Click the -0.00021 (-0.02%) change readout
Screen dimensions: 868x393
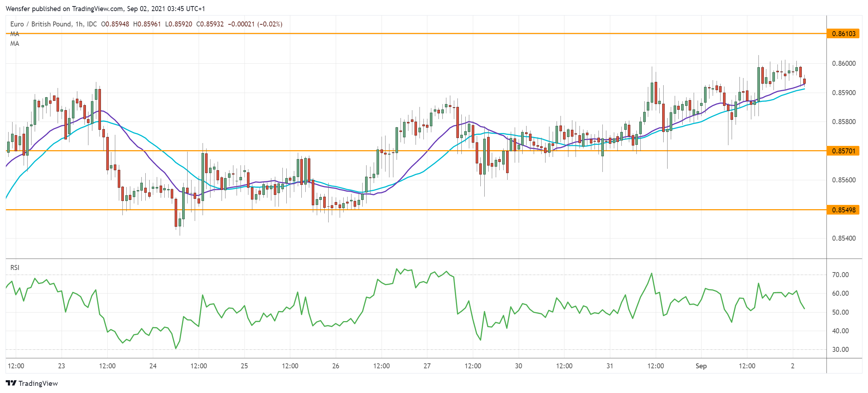pyautogui.click(x=255, y=24)
